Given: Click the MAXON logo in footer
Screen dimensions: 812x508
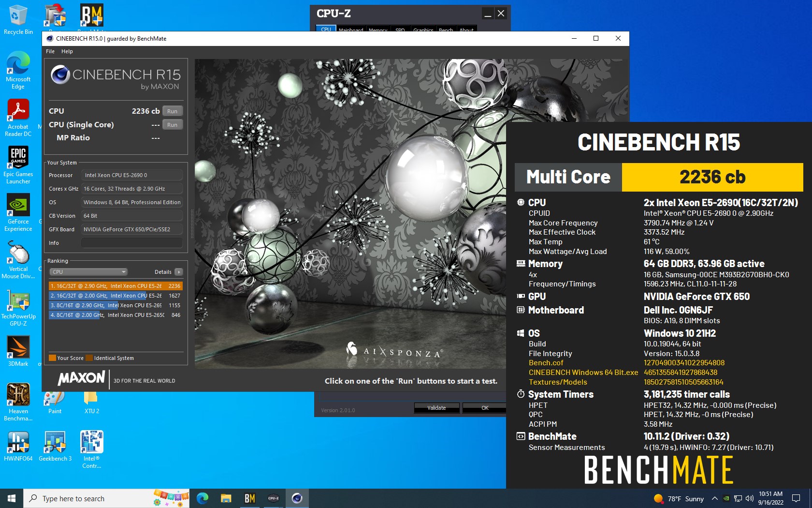Looking at the screenshot, I should click(81, 378).
